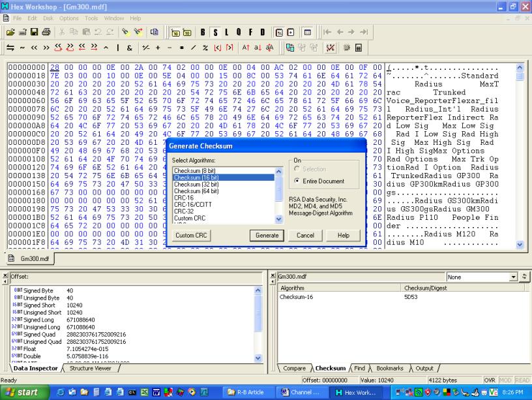
Task: Click the refresh icon beside None dropdown
Action: [x=524, y=277]
